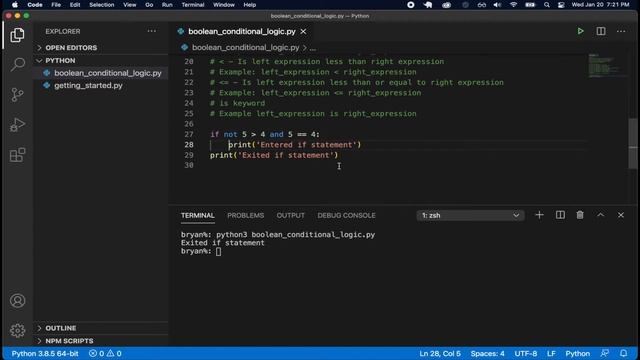Change language mode Python
Image resolution: width=640 pixels, height=360 pixels.
577,353
